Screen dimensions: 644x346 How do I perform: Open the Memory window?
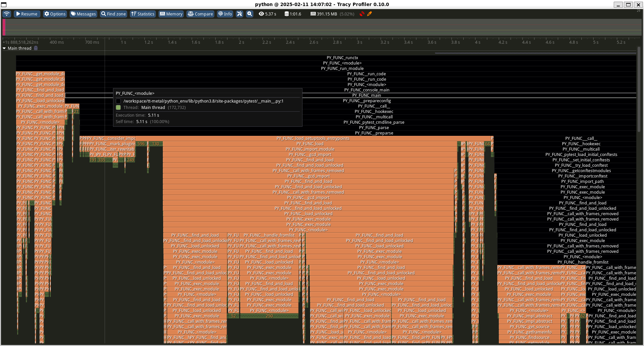pyautogui.click(x=171, y=14)
